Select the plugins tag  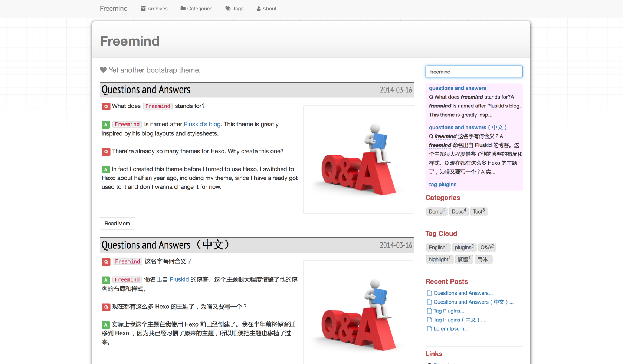pyautogui.click(x=464, y=247)
